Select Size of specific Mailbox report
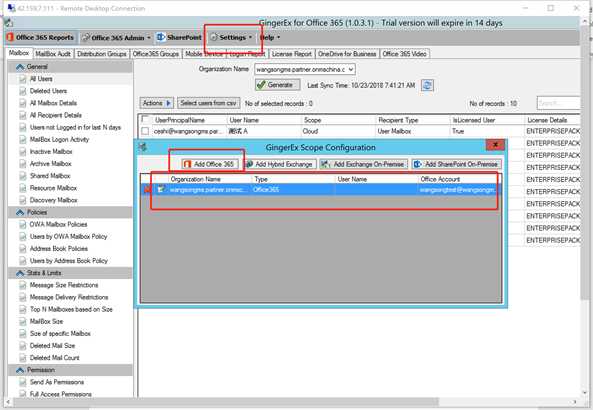 [x=60, y=333]
